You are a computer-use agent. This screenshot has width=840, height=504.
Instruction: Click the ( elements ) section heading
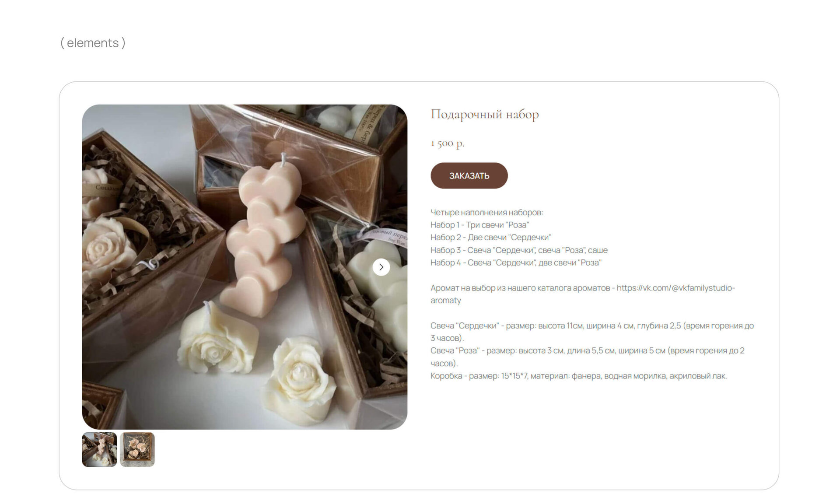click(x=93, y=43)
